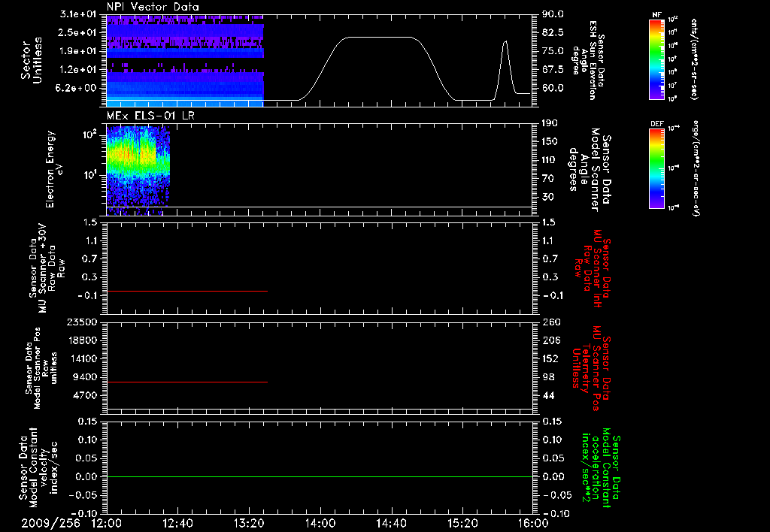Click the 70 scanner angle tick value
This screenshot has width=770, height=532.
547,179
